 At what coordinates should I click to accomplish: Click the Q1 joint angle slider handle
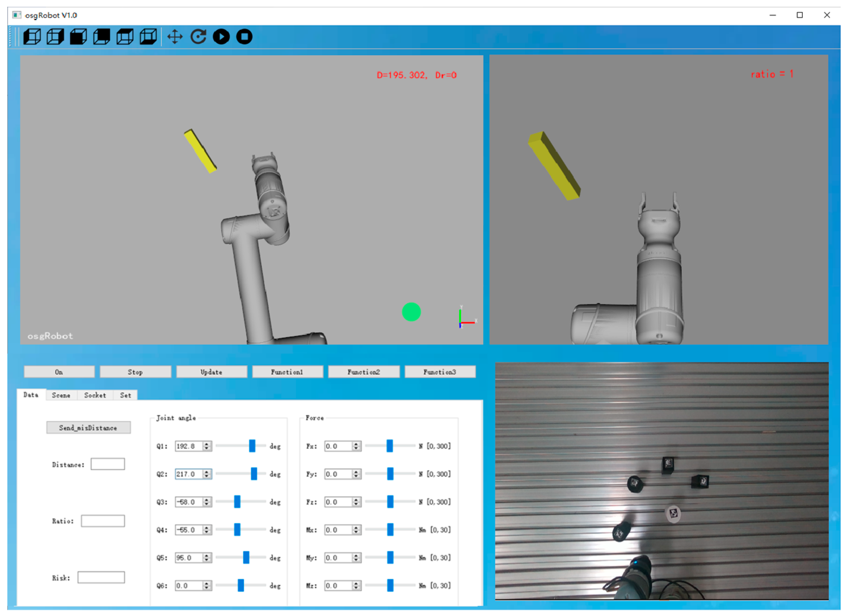point(252,446)
